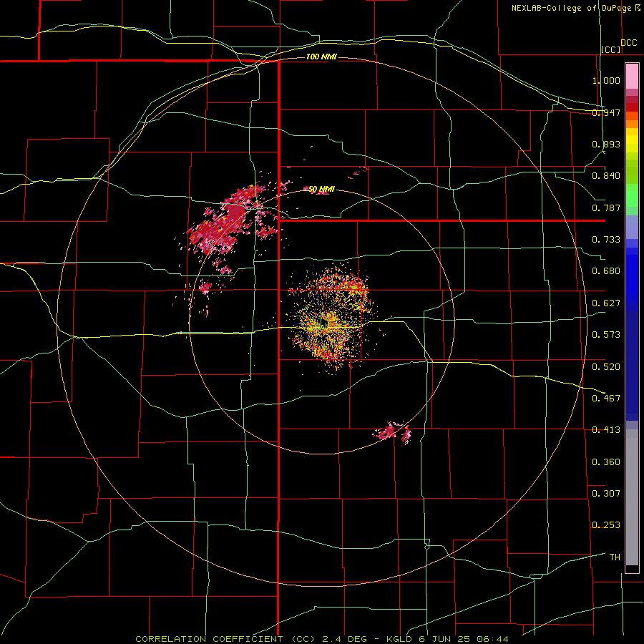644x644 pixels.
Task: Select the 0.573 scale value
Action: pyautogui.click(x=606, y=335)
